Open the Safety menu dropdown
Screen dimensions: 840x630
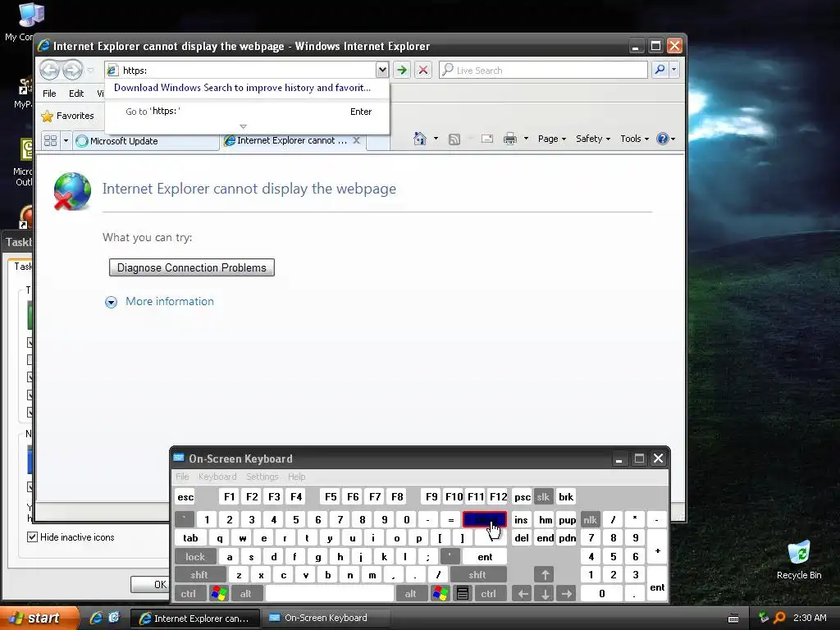[x=593, y=139]
